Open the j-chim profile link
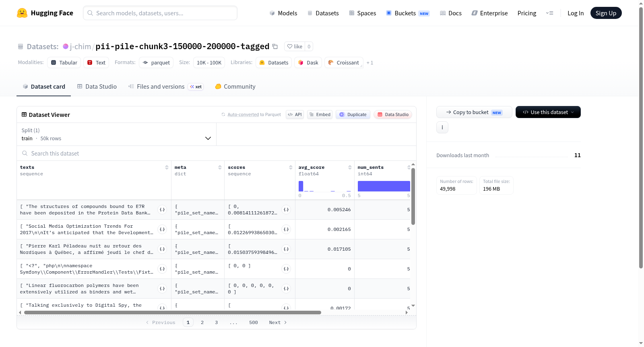 click(80, 46)
